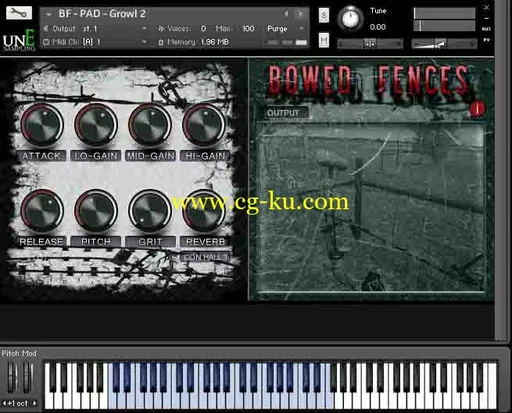This screenshot has width=512, height=413.
Task: Click the ATTACK knob
Action: coord(42,125)
